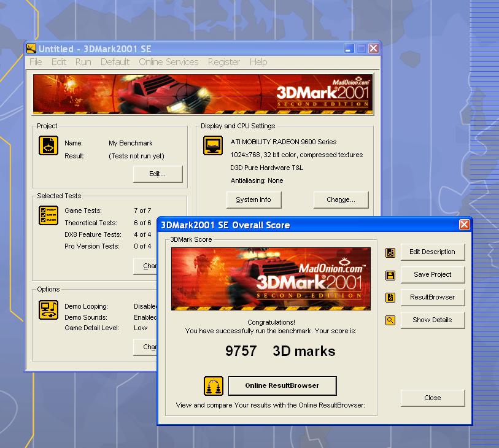Click 'ATI MOBILITY RADEON 9600 Series' text
This screenshot has width=499, height=448.
tap(283, 142)
